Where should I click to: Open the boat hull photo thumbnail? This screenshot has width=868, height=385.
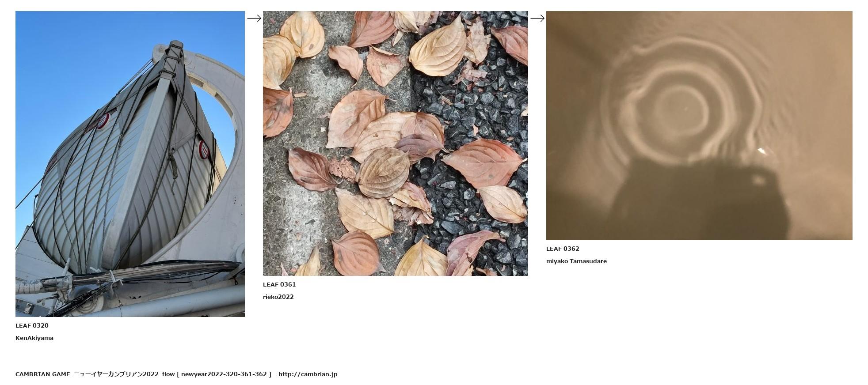[x=130, y=164]
